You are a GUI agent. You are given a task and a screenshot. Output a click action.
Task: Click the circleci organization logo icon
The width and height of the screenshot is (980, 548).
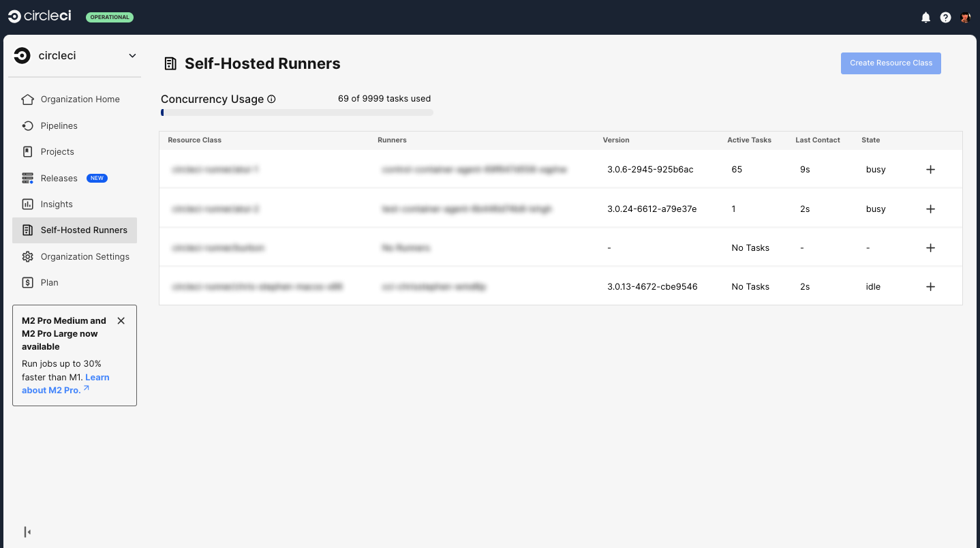tap(22, 55)
